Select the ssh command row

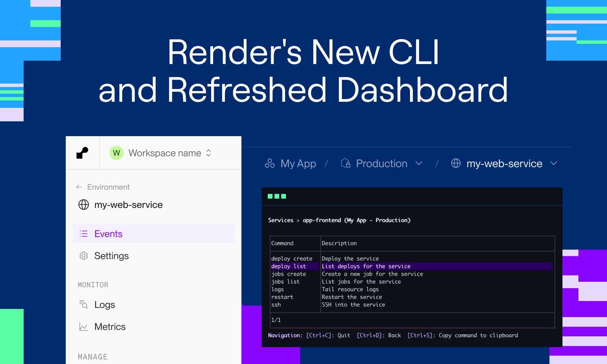coord(412,305)
